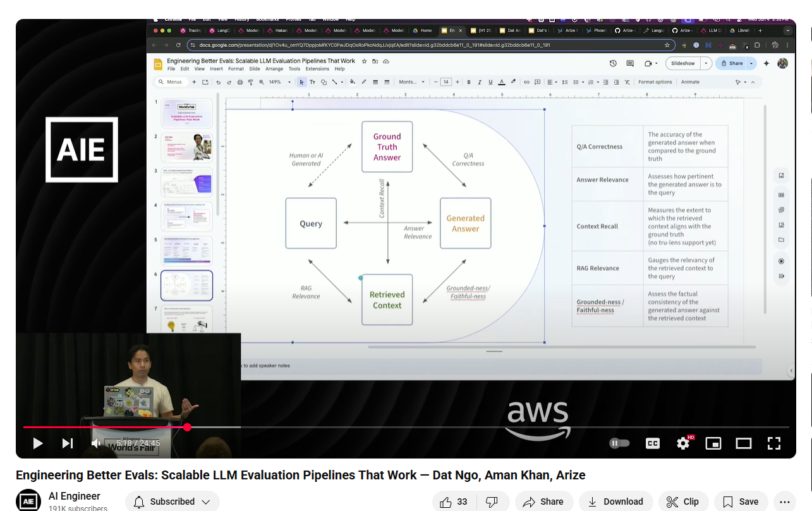This screenshot has height=511, width=812.
Task: Enter full screen mode
Action: (774, 443)
